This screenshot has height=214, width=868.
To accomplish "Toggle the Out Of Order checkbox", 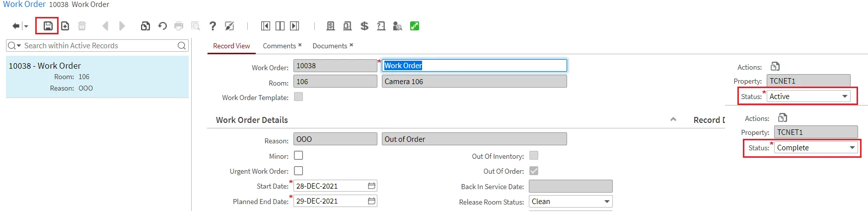I will pyautogui.click(x=534, y=171).
